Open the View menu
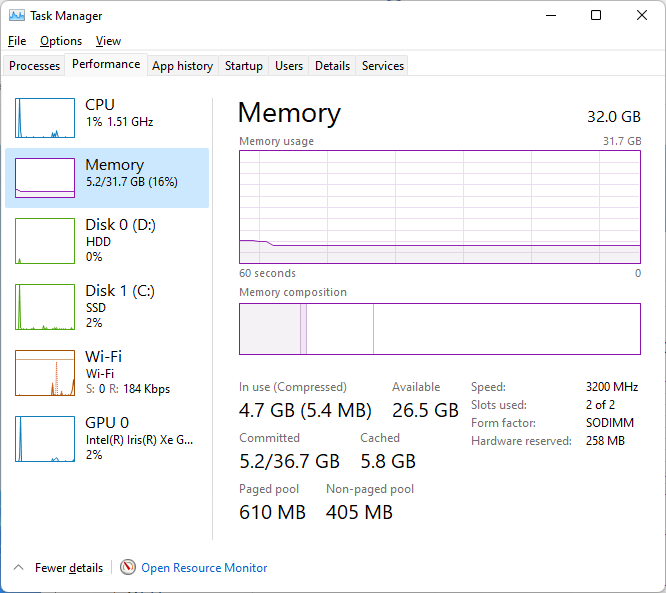Image resolution: width=666 pixels, height=593 pixels. [x=108, y=41]
